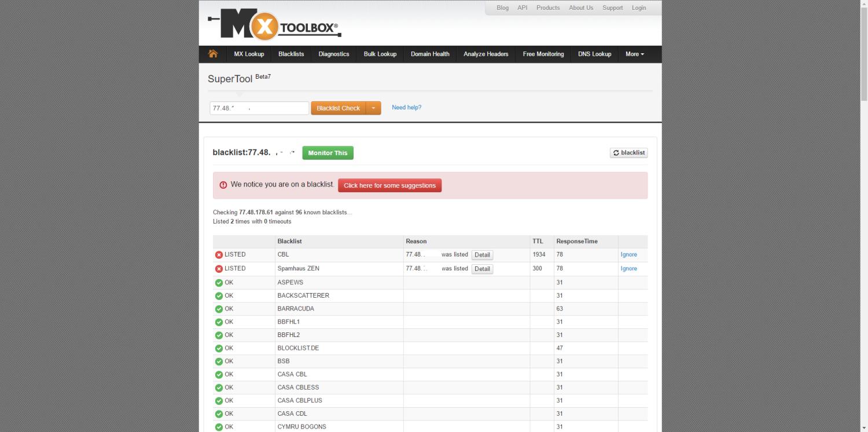Click the orange home icon in navbar
The width and height of the screenshot is (868, 432).
click(x=213, y=54)
